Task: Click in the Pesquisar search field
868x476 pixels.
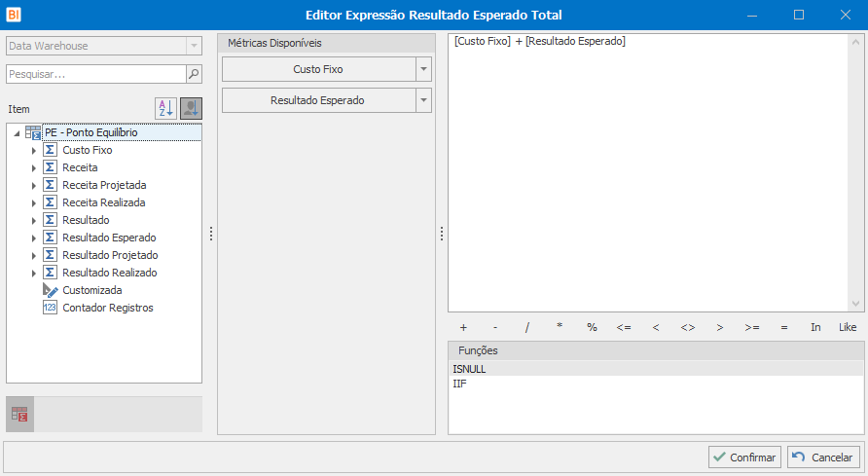Action: [x=96, y=74]
